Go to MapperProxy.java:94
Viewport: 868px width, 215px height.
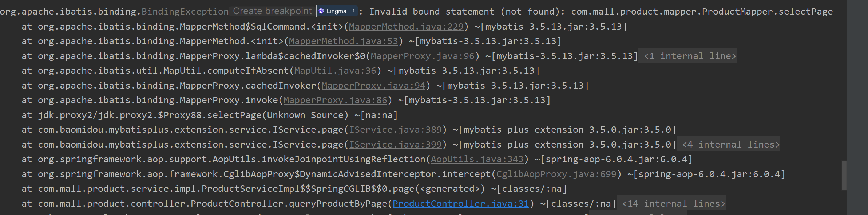click(x=373, y=86)
